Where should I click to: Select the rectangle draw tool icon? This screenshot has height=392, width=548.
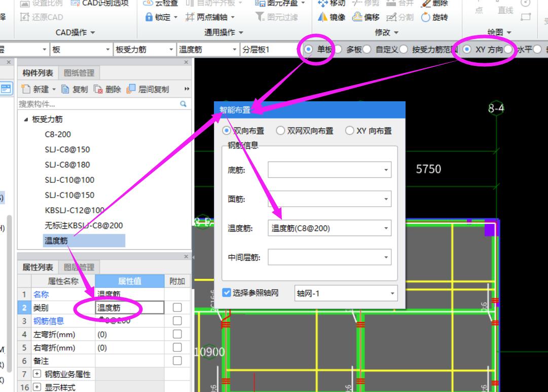(526, 17)
